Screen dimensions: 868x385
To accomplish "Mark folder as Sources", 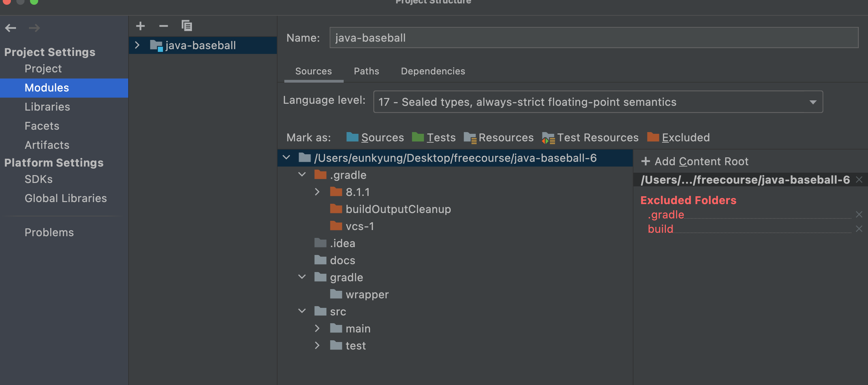I will [x=375, y=138].
